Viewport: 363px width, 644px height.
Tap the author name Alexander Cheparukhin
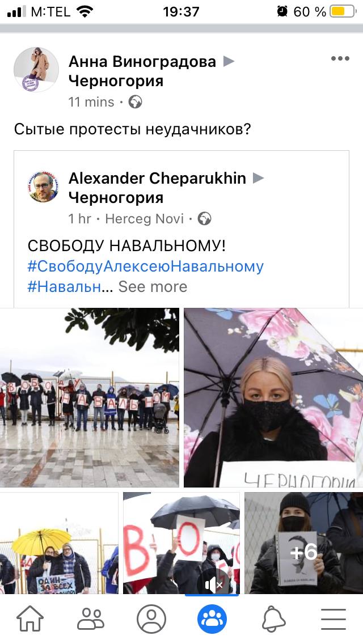point(158,178)
